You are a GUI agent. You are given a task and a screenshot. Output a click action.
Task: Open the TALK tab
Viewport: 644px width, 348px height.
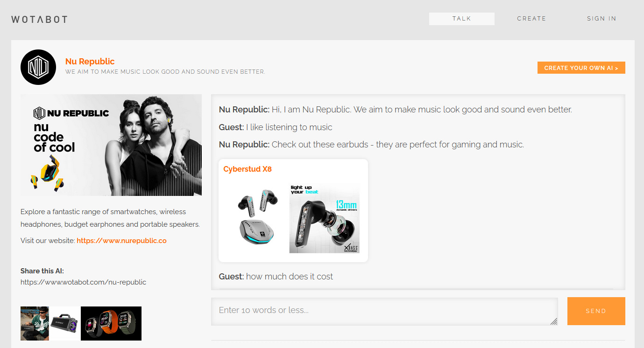point(461,19)
